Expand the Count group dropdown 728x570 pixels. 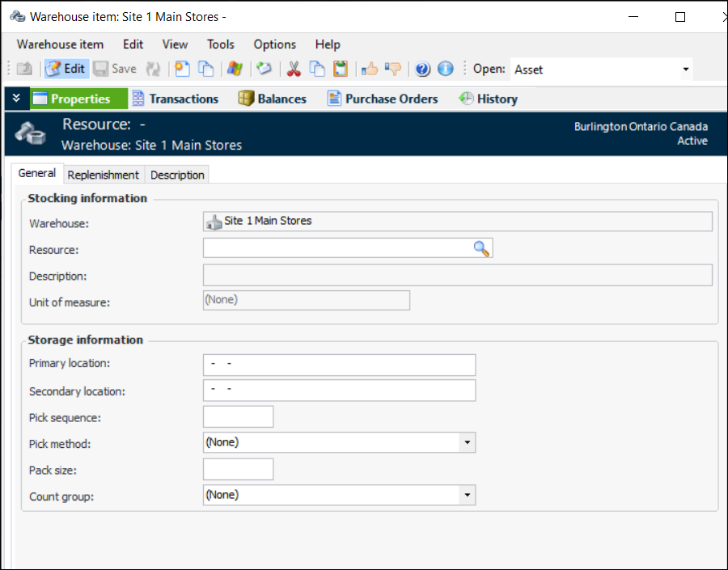click(467, 495)
